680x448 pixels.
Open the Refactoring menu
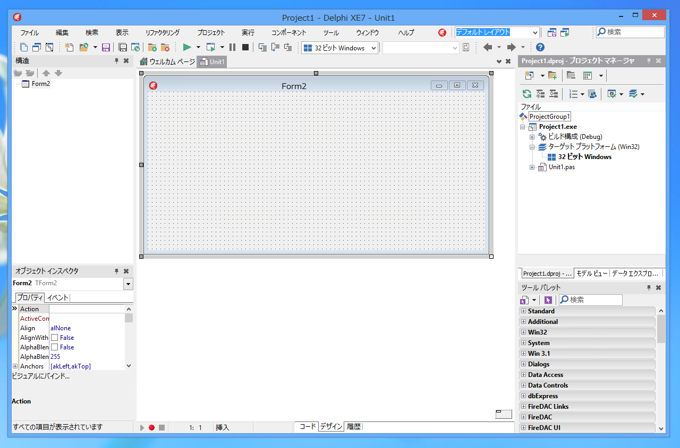[162, 33]
